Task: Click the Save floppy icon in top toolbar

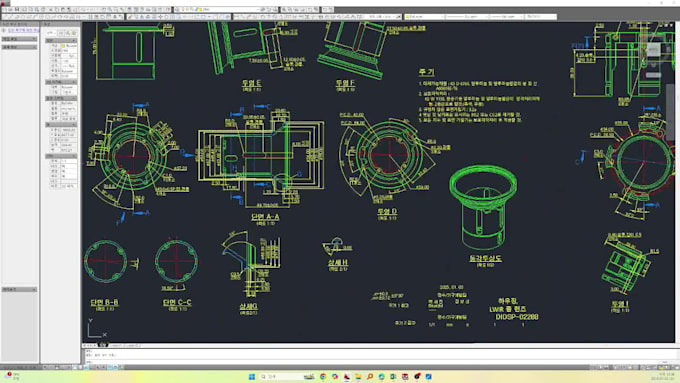Action: 17,9
